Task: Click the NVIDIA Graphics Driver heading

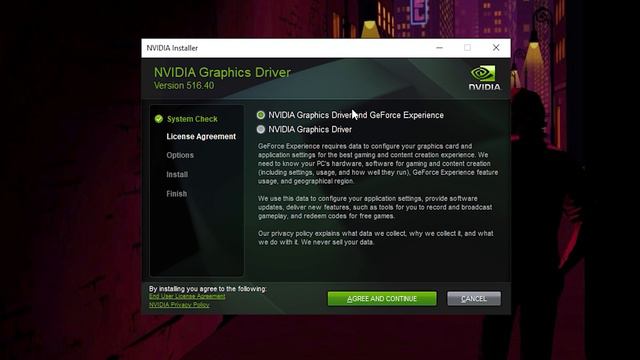Action: point(222,72)
